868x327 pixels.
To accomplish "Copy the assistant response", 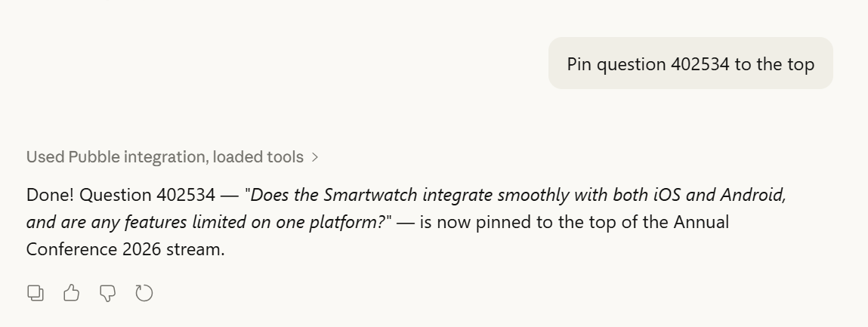I will (x=35, y=293).
